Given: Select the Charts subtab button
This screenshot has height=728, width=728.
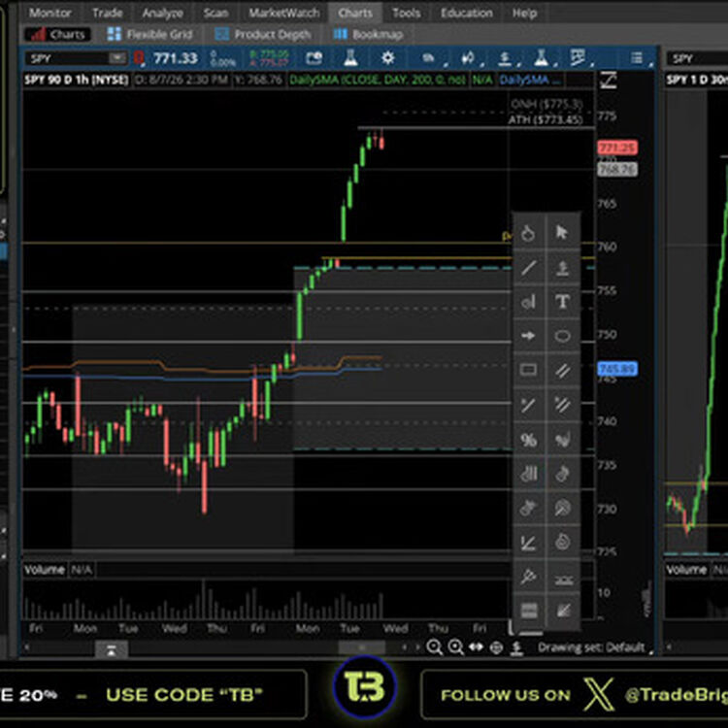Looking at the screenshot, I should click(57, 34).
